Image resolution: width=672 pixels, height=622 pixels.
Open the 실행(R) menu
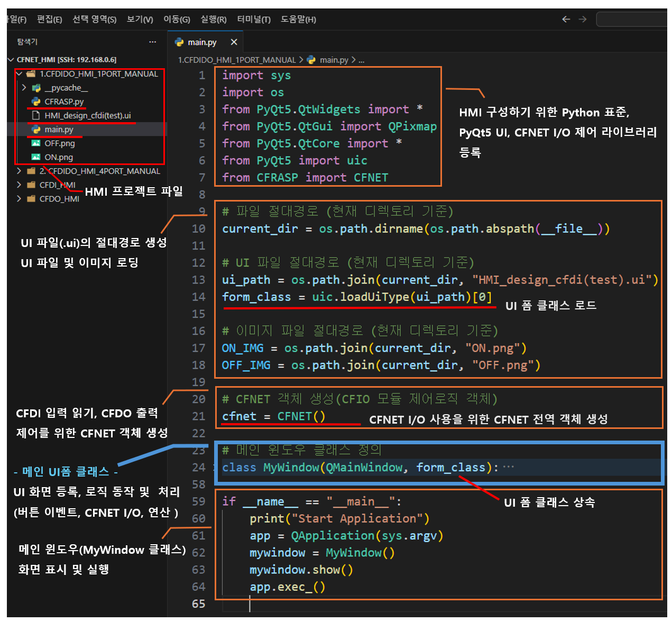click(x=213, y=20)
